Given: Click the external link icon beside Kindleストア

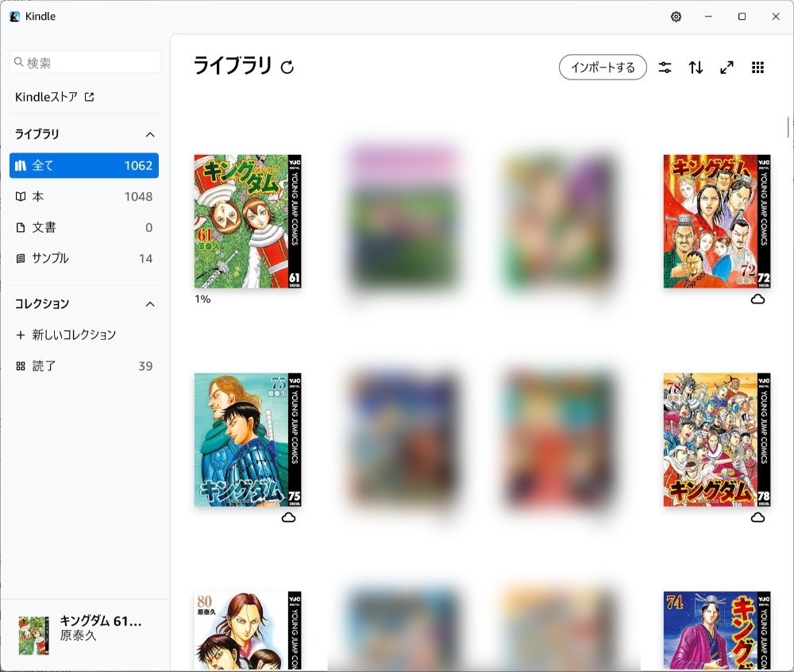Looking at the screenshot, I should point(89,97).
